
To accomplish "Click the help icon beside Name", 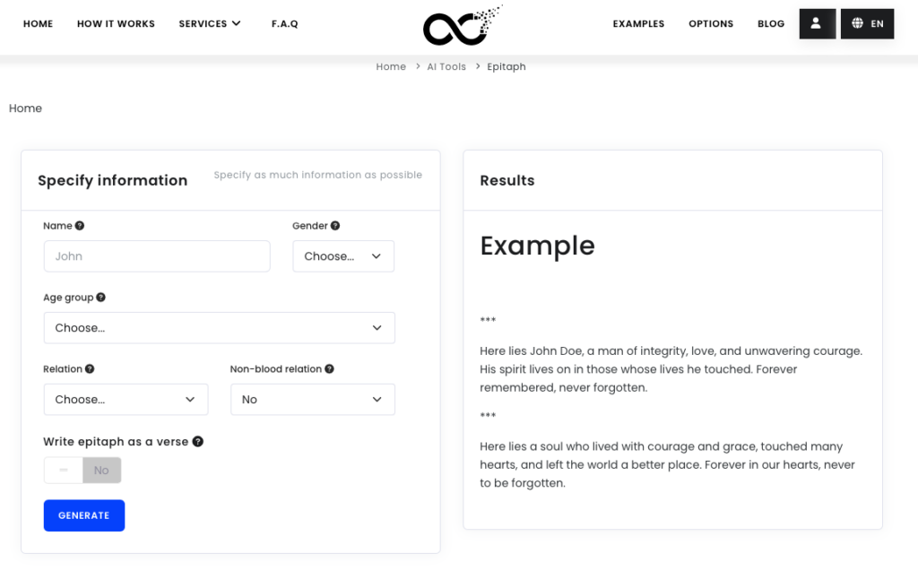I will 80,226.
